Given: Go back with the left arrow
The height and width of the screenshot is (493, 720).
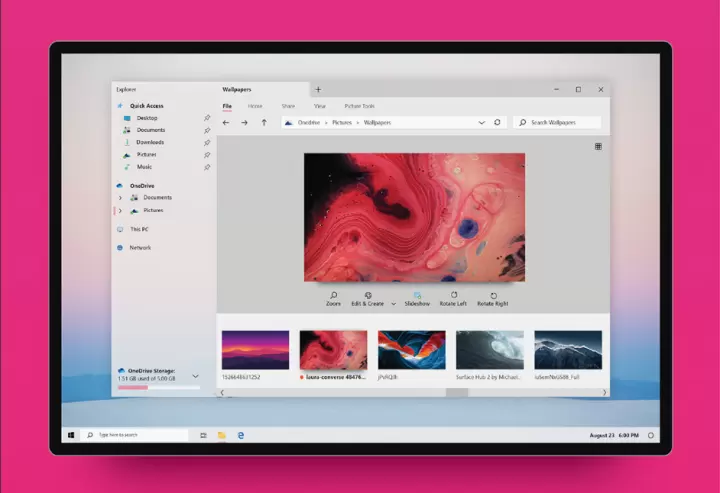Looking at the screenshot, I should point(226,122).
